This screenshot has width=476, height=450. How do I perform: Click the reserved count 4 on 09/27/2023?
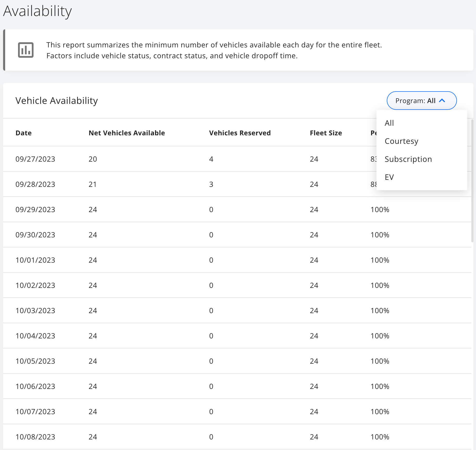211,159
